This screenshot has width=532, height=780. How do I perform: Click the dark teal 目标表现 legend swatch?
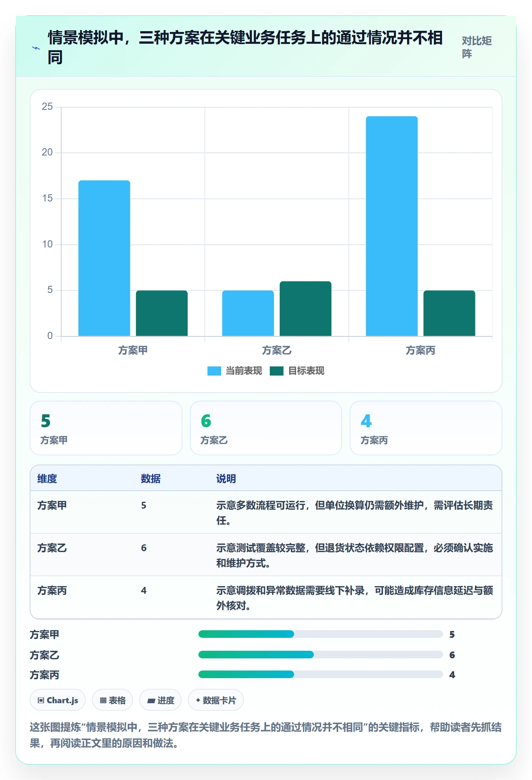[x=276, y=371]
